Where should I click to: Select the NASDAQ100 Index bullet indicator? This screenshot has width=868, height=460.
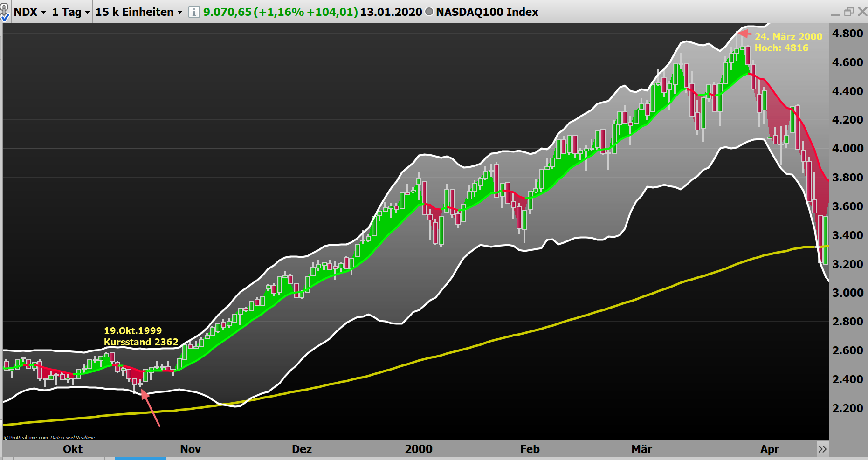coord(429,12)
